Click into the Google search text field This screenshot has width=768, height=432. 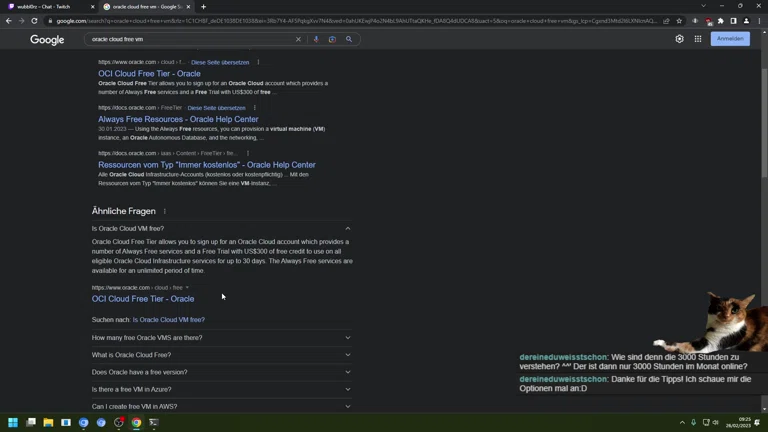(x=190, y=39)
